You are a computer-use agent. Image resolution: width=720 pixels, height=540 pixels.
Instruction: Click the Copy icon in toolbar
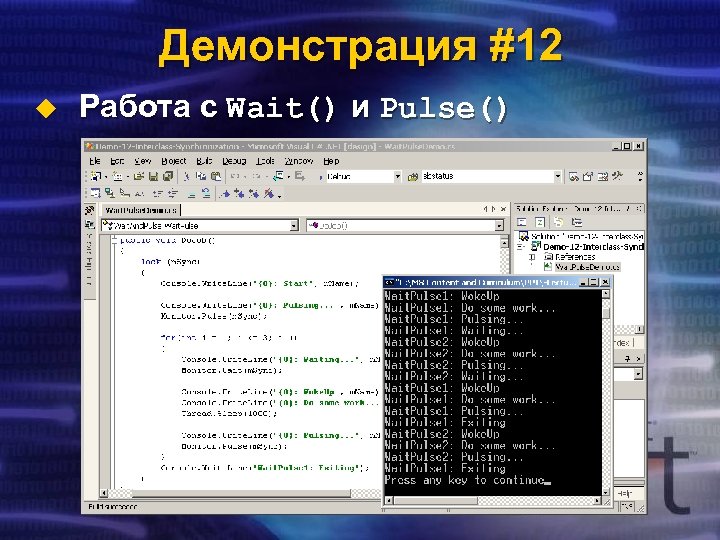(x=201, y=176)
